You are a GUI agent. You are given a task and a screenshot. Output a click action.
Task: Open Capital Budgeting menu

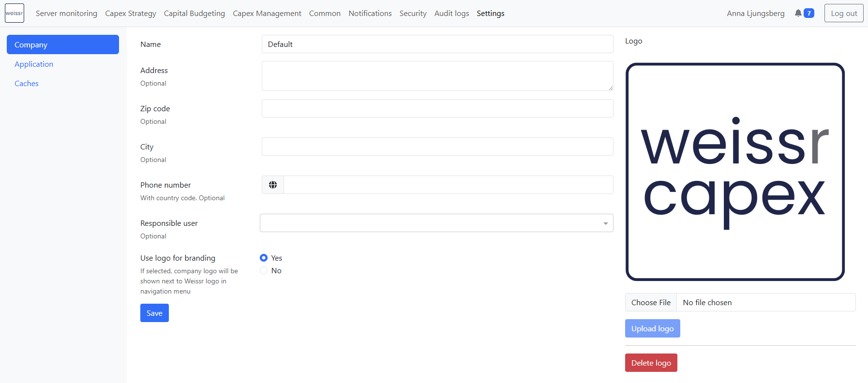pyautogui.click(x=195, y=13)
